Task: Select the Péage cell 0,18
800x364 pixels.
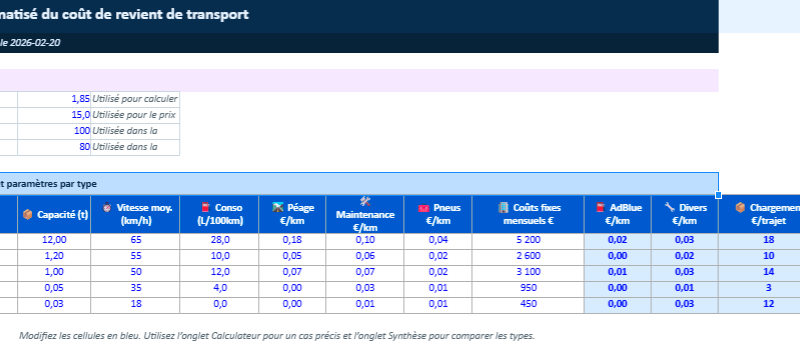Action: click(x=292, y=240)
